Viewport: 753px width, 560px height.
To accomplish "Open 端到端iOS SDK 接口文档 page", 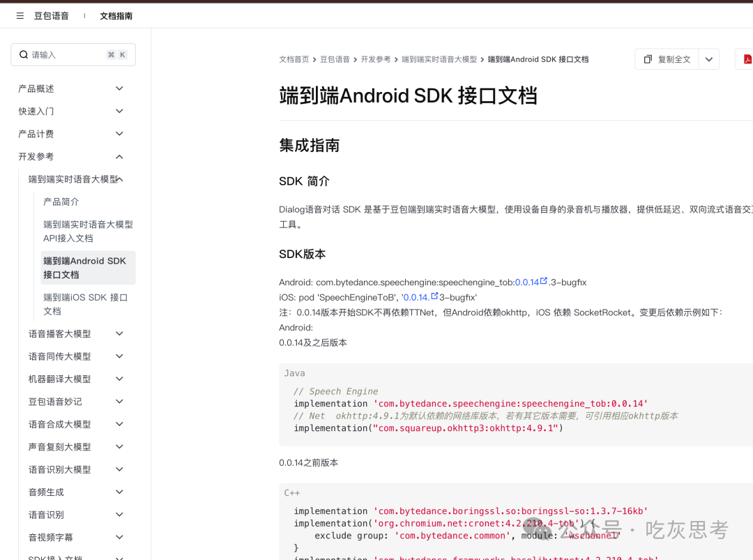I will [86, 304].
